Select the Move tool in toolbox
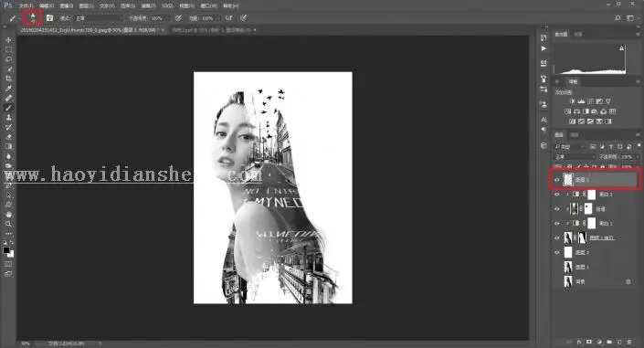 tap(8, 40)
